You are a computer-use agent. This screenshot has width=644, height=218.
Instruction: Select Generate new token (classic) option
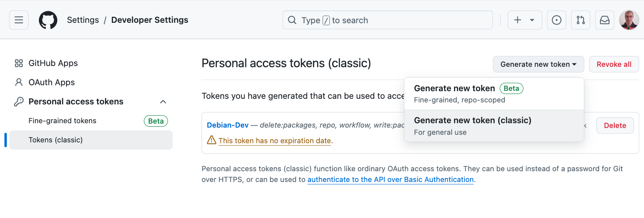(x=494, y=126)
